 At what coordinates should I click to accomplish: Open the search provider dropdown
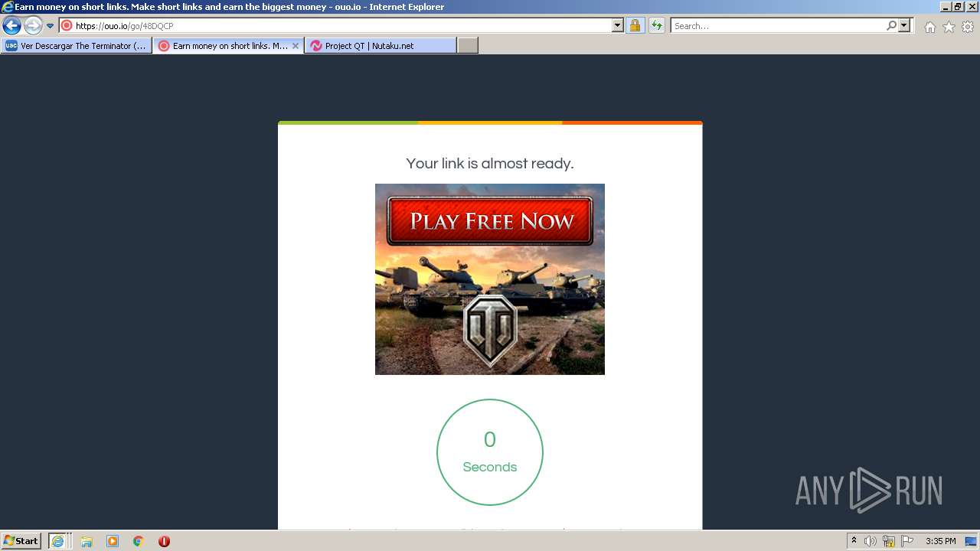click(x=904, y=25)
